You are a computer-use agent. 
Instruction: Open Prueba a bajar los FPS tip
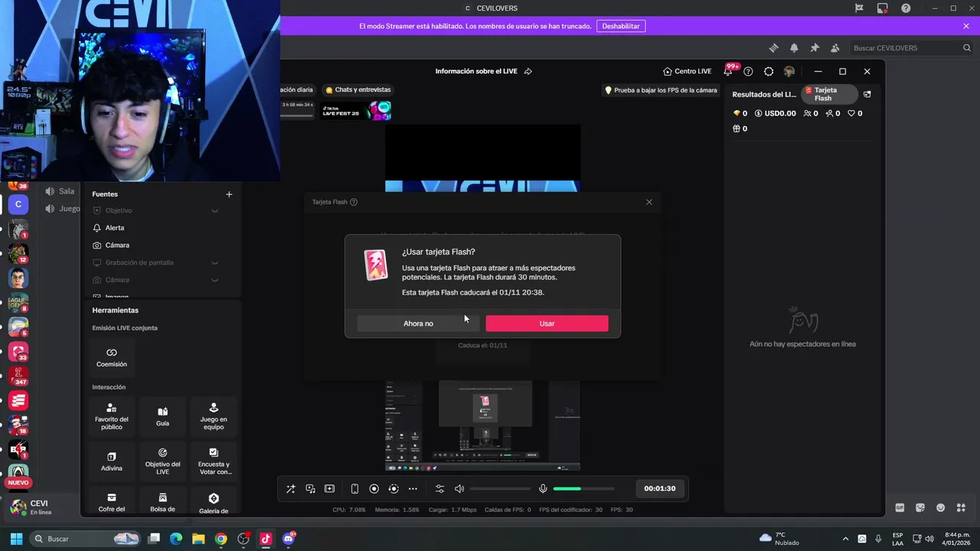point(661,90)
